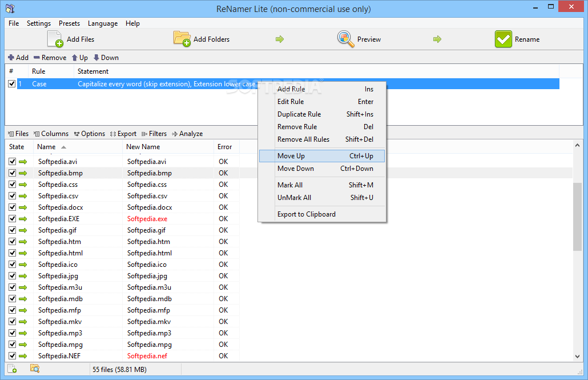This screenshot has height=380, width=588.
Task: Click the green arrow next to Softpedia.NEF
Action: click(x=23, y=356)
